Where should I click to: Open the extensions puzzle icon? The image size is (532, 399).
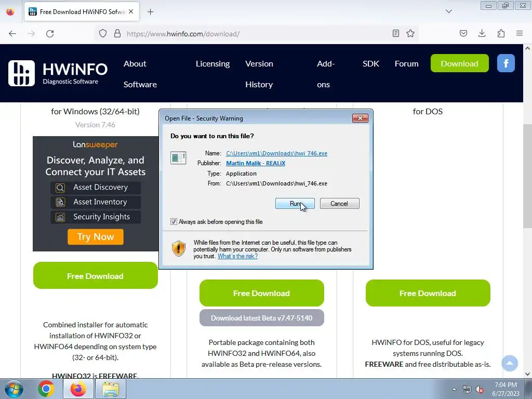pos(501,33)
